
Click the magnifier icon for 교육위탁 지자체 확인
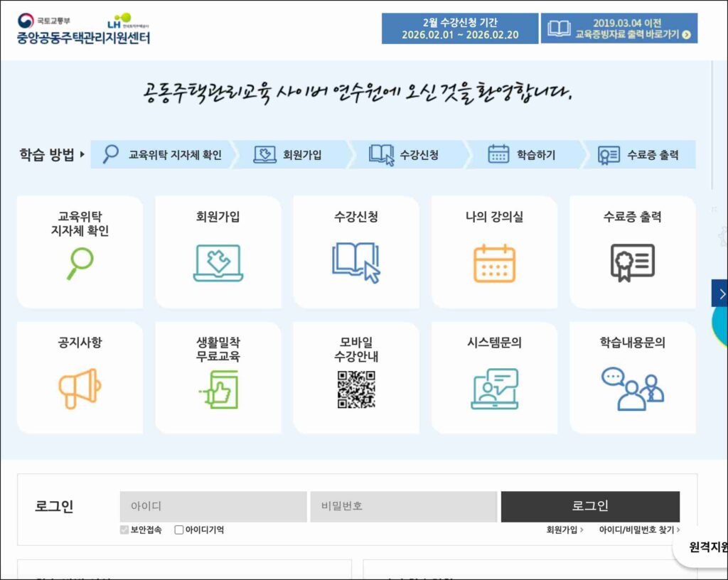[x=80, y=263]
